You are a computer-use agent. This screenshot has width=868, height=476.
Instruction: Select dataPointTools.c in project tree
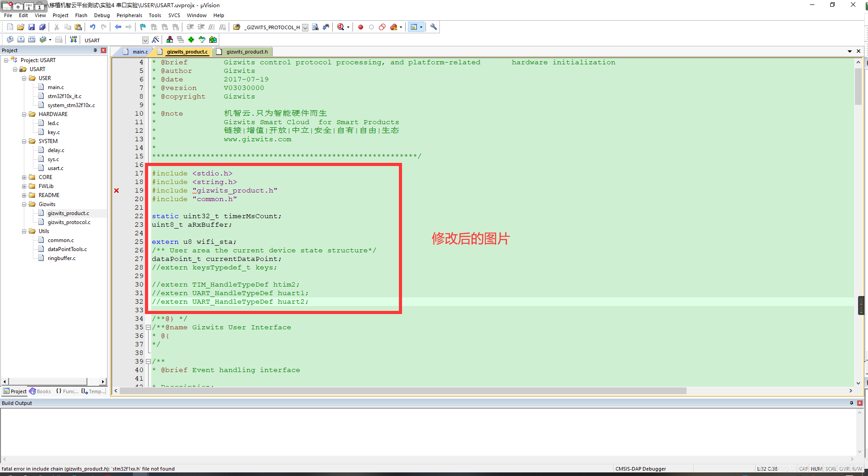pyautogui.click(x=67, y=249)
